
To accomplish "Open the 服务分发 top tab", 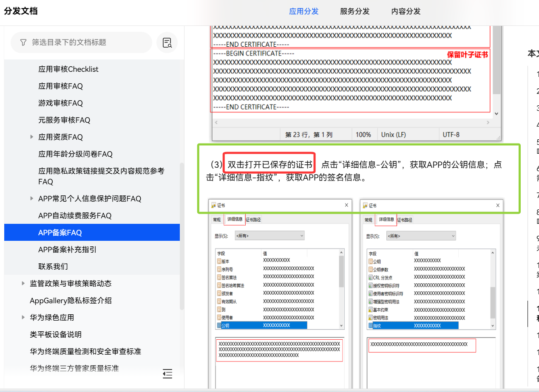I will click(x=355, y=11).
